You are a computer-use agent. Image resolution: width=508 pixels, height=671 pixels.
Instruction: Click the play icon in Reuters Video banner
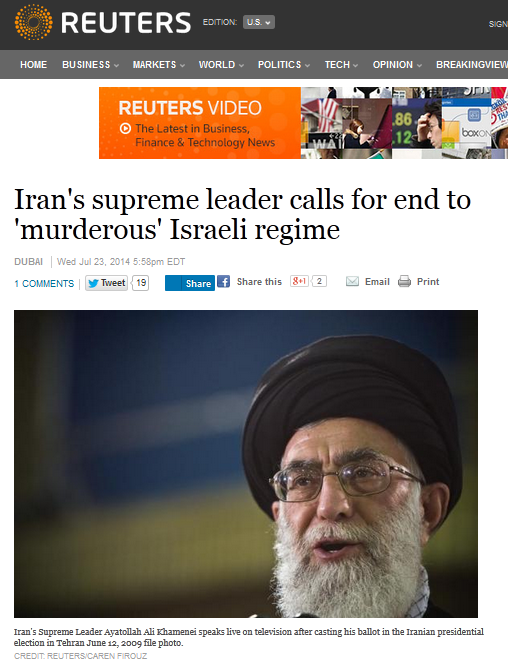click(x=125, y=128)
